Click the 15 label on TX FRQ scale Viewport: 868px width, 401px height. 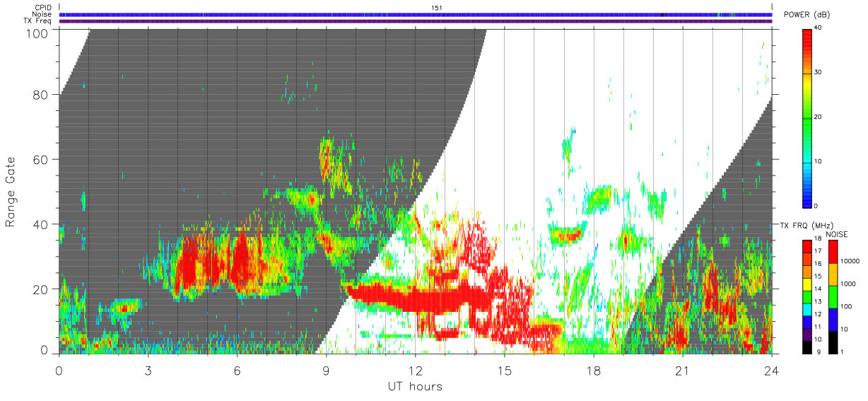pyautogui.click(x=819, y=276)
